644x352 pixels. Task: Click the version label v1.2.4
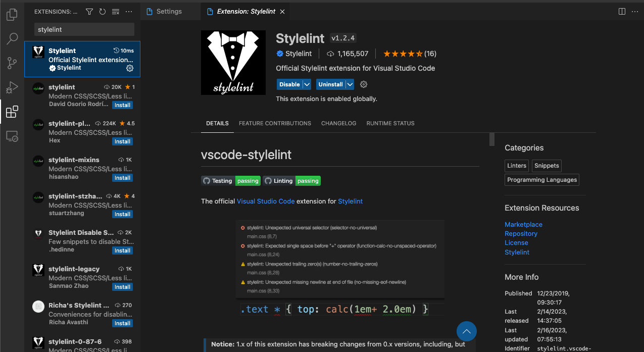tap(343, 38)
